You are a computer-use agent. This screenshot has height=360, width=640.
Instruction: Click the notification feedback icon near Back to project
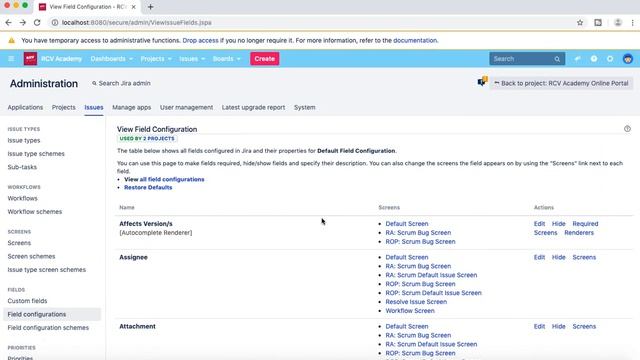point(482,81)
